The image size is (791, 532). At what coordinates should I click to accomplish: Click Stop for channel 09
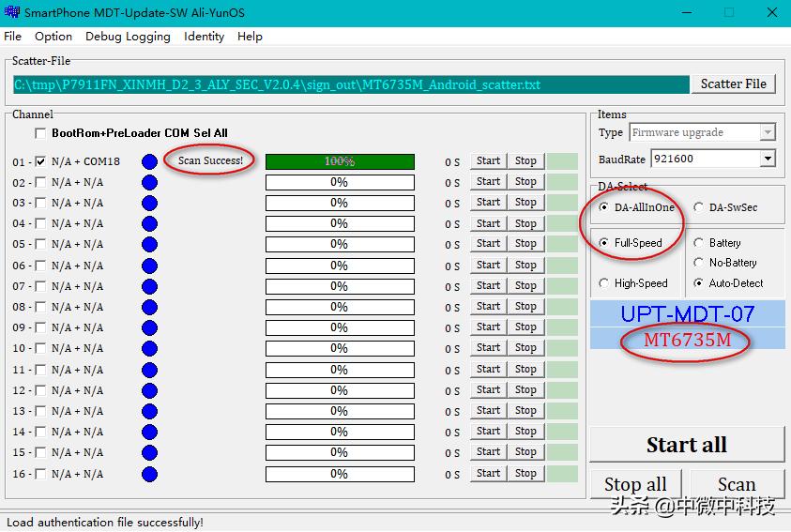click(525, 327)
